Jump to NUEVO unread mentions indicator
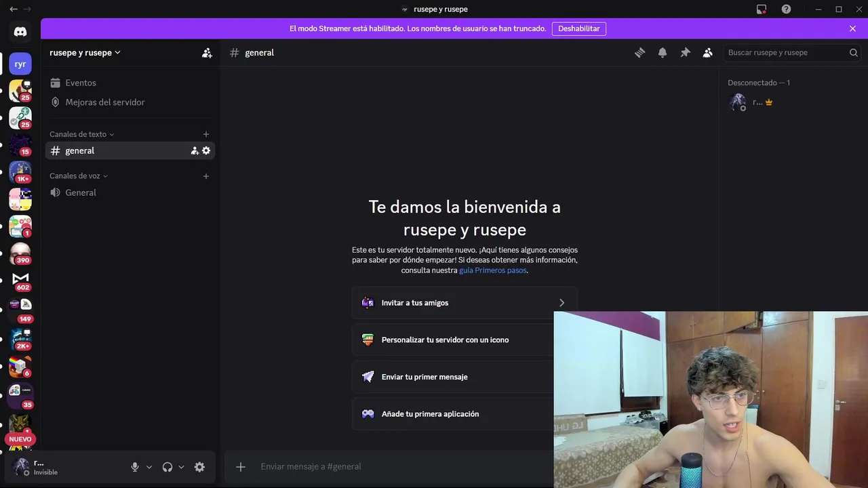The width and height of the screenshot is (868, 488). [x=20, y=439]
